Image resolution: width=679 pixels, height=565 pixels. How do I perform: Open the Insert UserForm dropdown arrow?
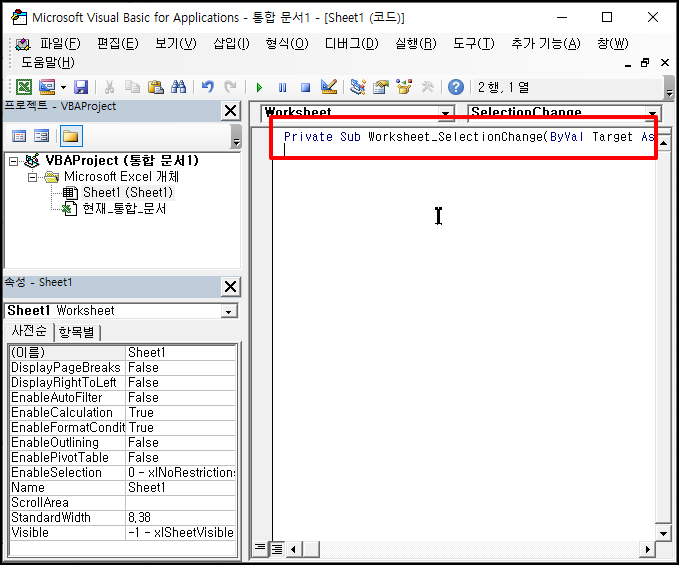tap(63, 87)
